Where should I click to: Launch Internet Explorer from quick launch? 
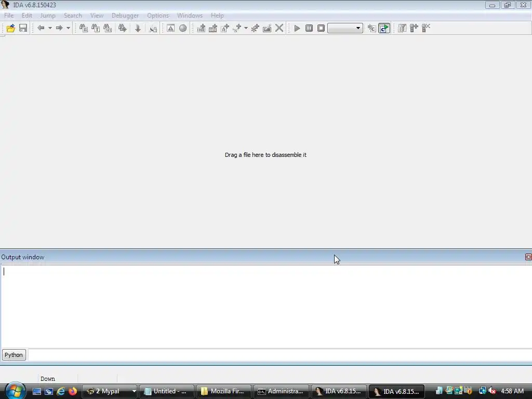pyautogui.click(x=61, y=391)
